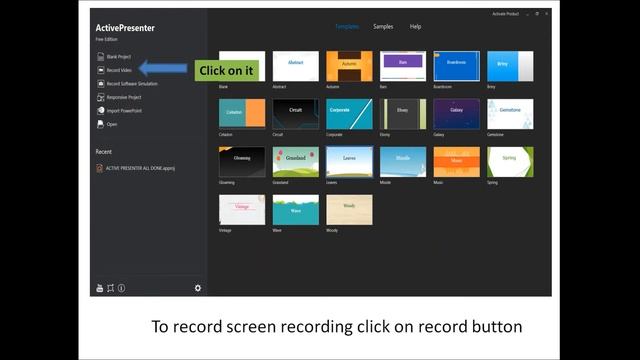
Task: Click the Blank Project page icon
Action: [100, 56]
